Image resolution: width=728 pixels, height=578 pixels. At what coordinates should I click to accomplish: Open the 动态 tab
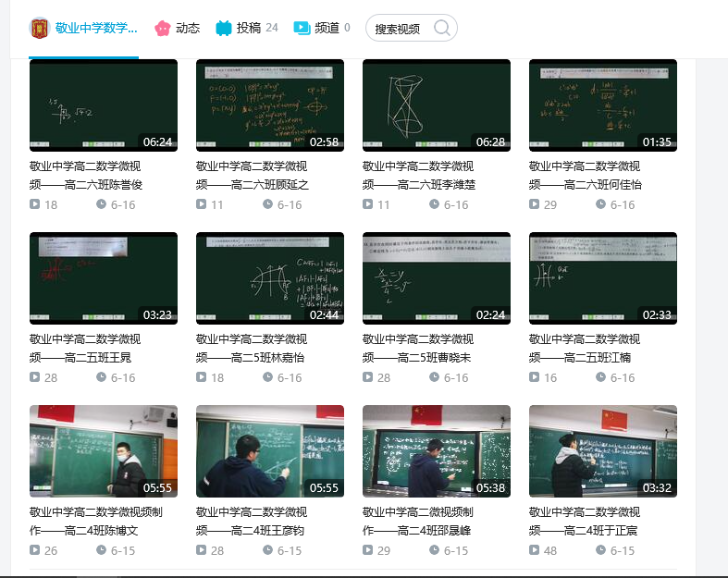188,28
